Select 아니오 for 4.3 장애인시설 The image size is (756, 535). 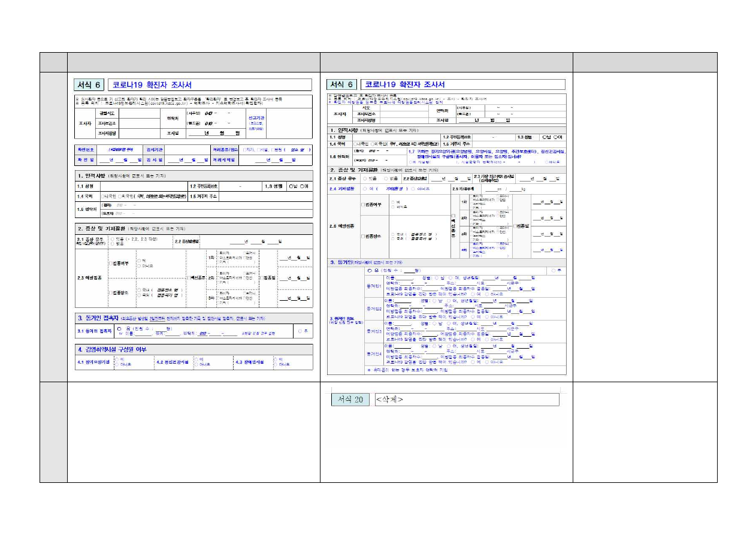click(275, 364)
